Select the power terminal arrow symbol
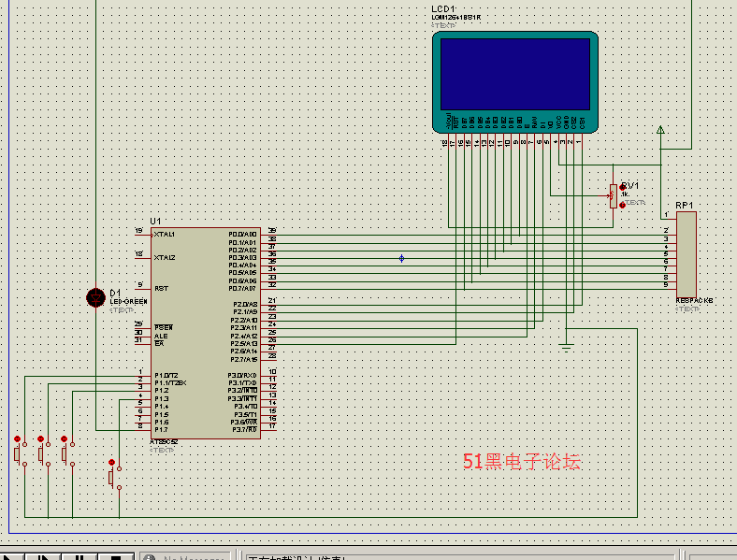The height and width of the screenshot is (560, 737). pyautogui.click(x=660, y=130)
